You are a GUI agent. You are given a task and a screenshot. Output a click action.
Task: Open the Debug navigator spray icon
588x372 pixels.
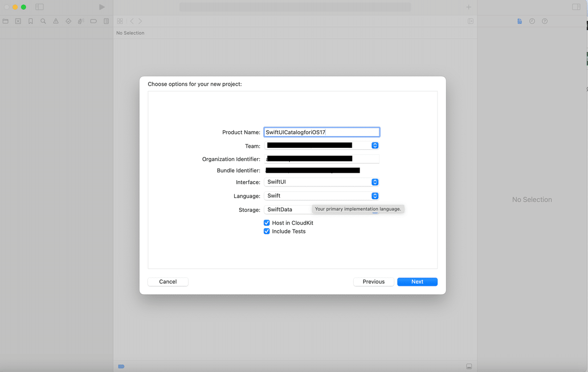click(x=81, y=22)
